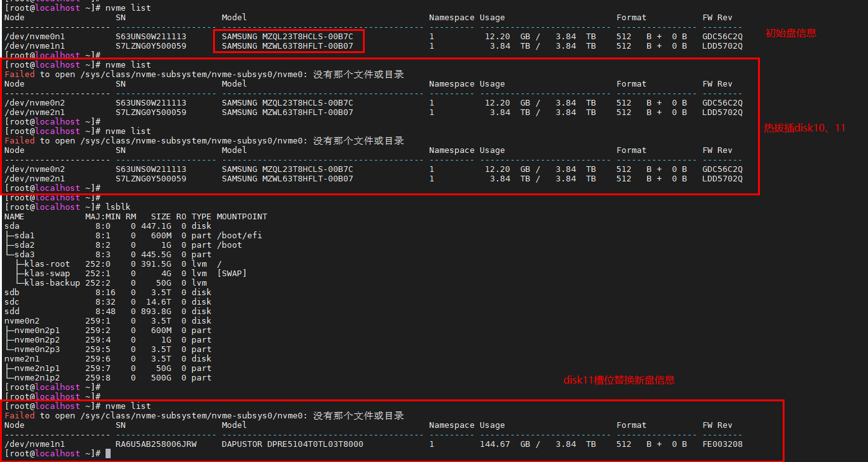Click the MOUNTPOINT column header in lsblk

(241, 216)
